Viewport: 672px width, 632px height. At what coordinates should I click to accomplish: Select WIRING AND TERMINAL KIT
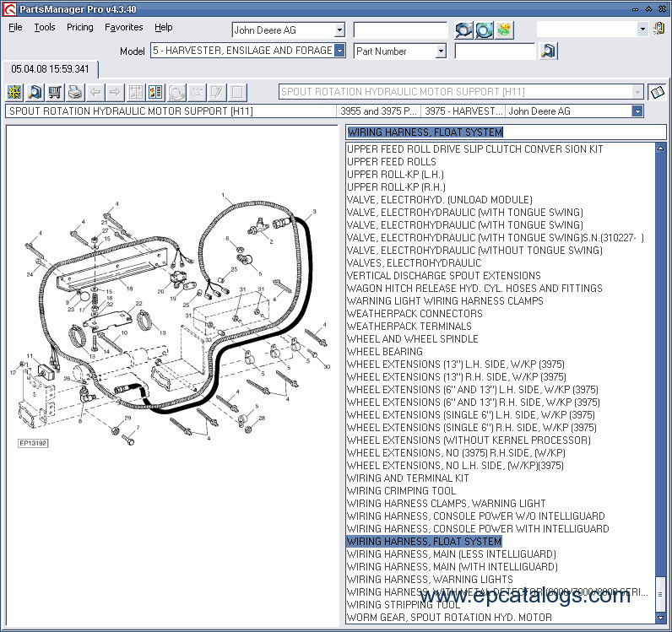pos(408,478)
